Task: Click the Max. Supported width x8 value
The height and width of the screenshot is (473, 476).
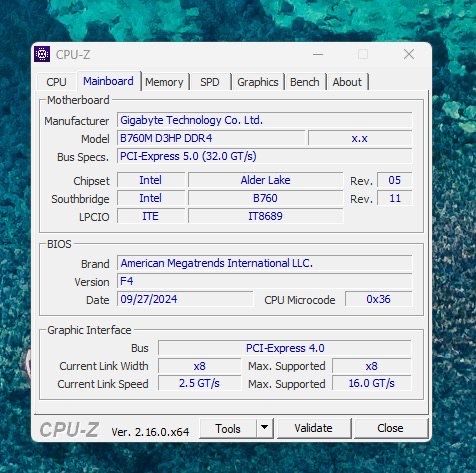Action: (372, 366)
